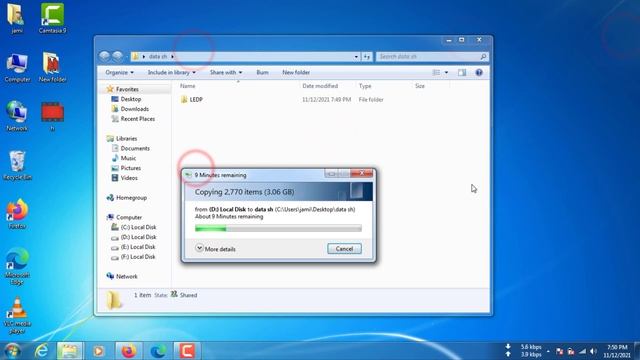640x360 pixels.
Task: Open New folder on desktop
Action: point(52,68)
